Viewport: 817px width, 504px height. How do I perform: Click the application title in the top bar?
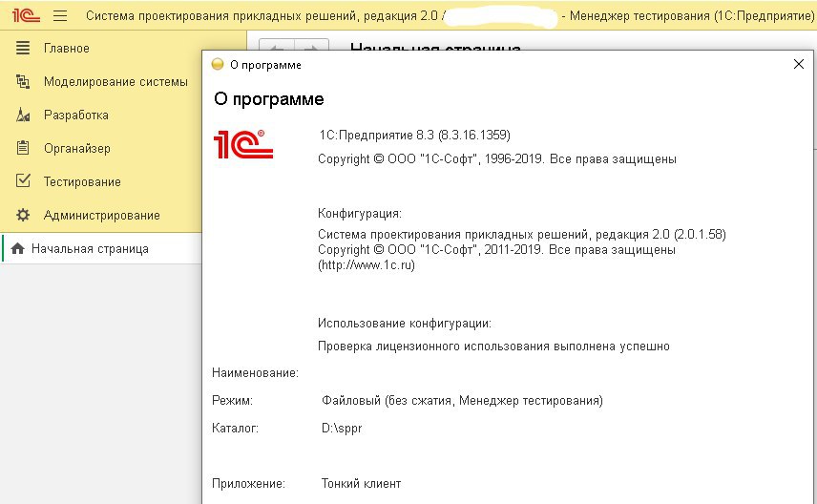[450, 15]
